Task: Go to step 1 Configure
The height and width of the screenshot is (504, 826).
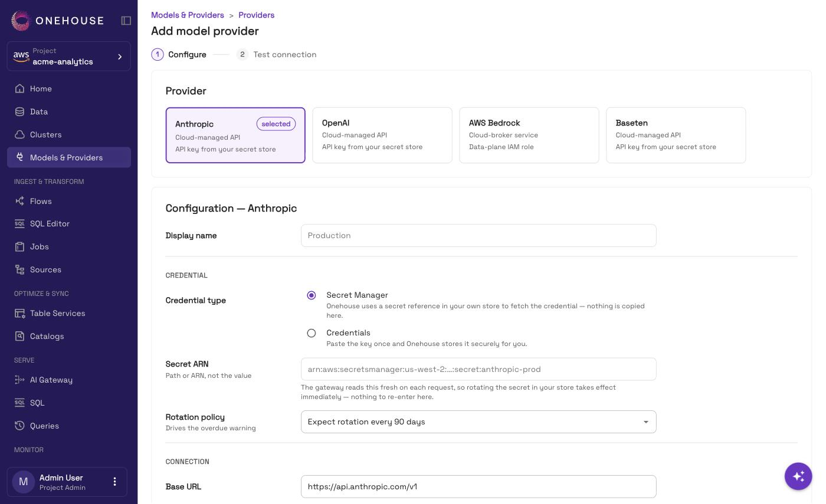Action: (179, 54)
